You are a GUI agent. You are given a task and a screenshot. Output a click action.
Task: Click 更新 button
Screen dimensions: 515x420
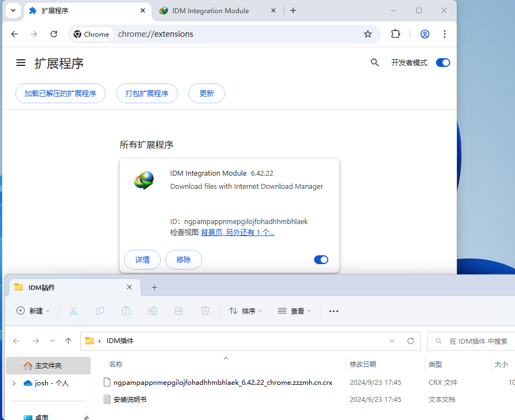[x=206, y=93]
